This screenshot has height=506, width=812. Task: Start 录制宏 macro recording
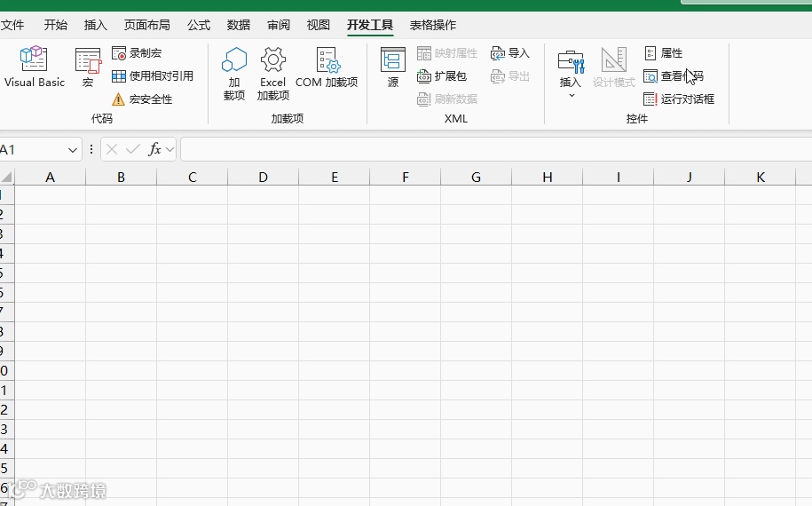point(137,53)
